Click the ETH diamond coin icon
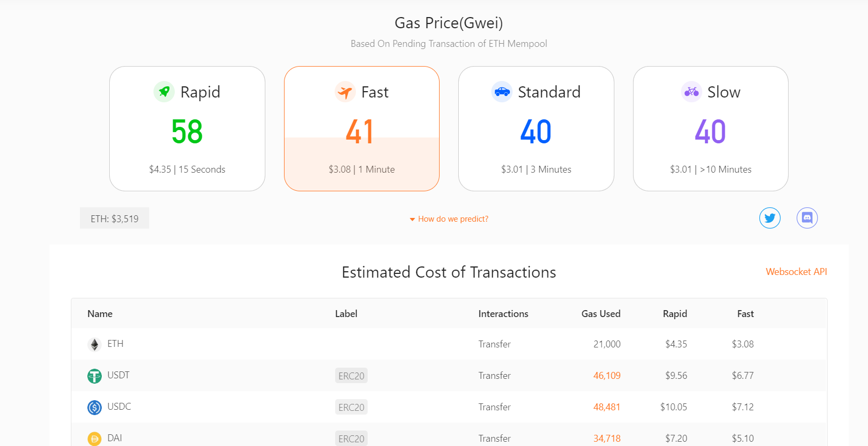Screen dimensions: 868x446 point(94,345)
